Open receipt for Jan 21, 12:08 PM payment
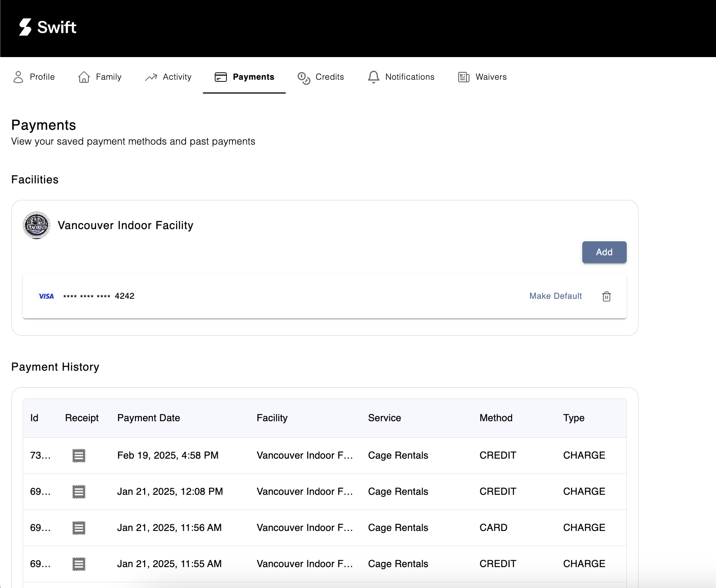 [x=79, y=492]
